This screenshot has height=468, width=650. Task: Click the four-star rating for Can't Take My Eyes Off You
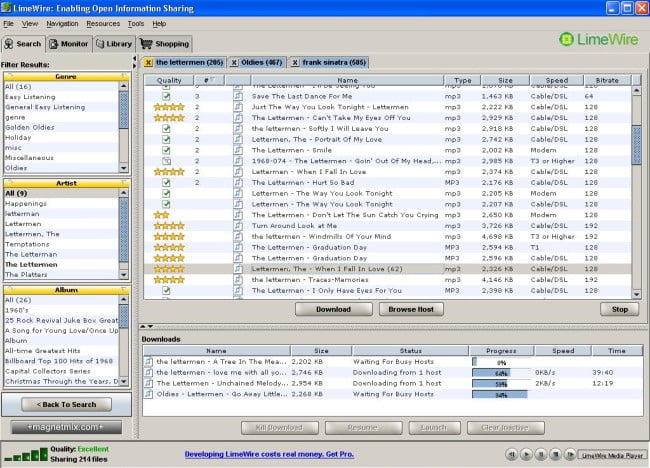point(169,118)
